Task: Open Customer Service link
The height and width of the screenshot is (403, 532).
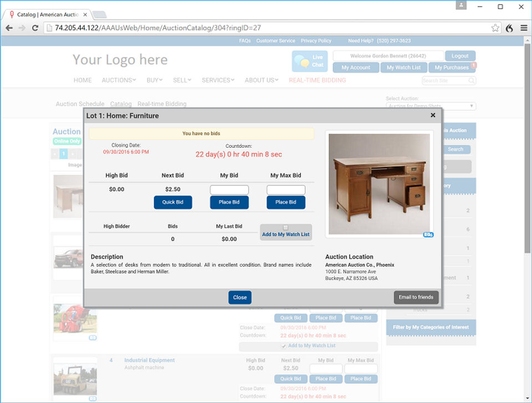Action: (x=275, y=40)
